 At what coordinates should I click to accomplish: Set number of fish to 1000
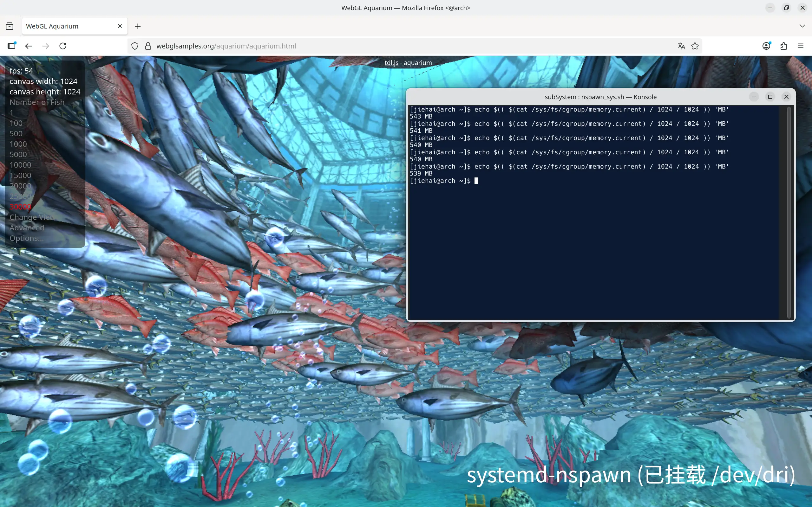18,144
